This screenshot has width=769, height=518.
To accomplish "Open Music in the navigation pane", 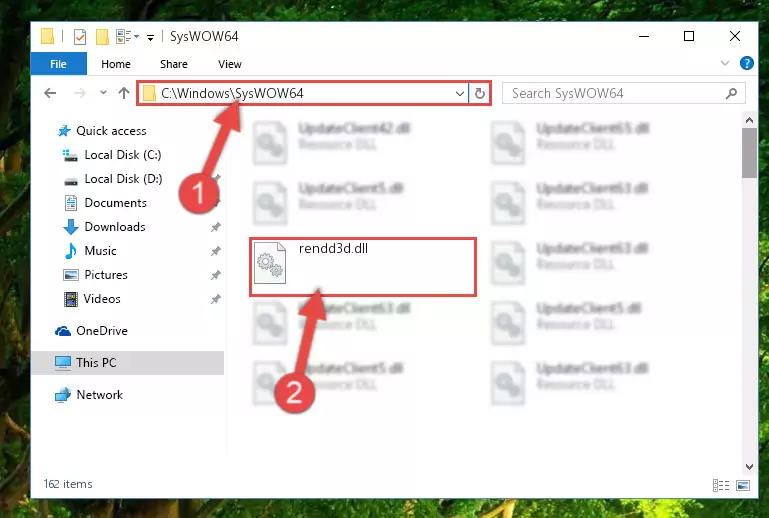I will pos(100,251).
